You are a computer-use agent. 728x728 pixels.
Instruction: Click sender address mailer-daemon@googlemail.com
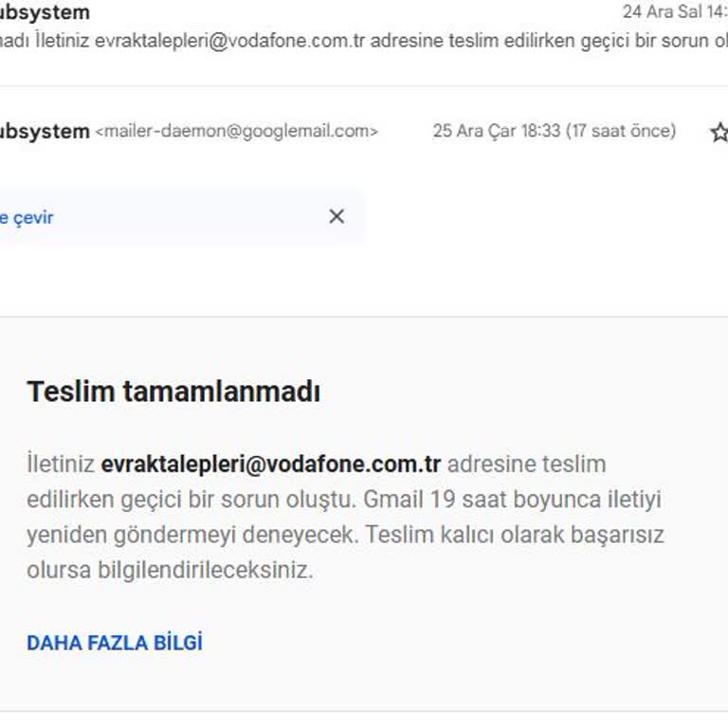click(x=237, y=132)
